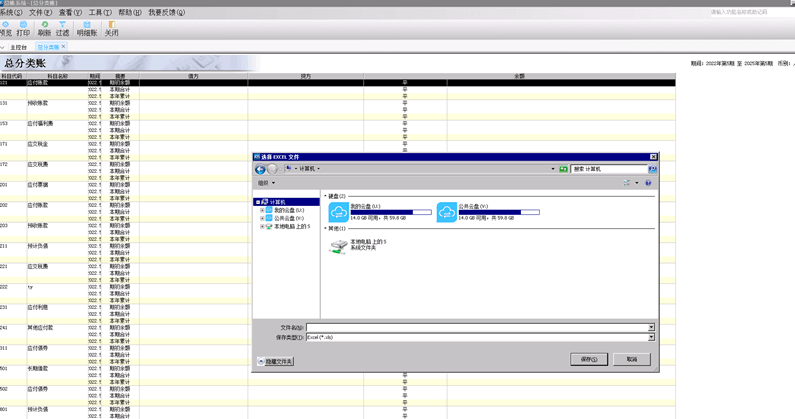Open the detail ledger (明细账) icon
This screenshot has height=419, width=795.
coord(87,27)
